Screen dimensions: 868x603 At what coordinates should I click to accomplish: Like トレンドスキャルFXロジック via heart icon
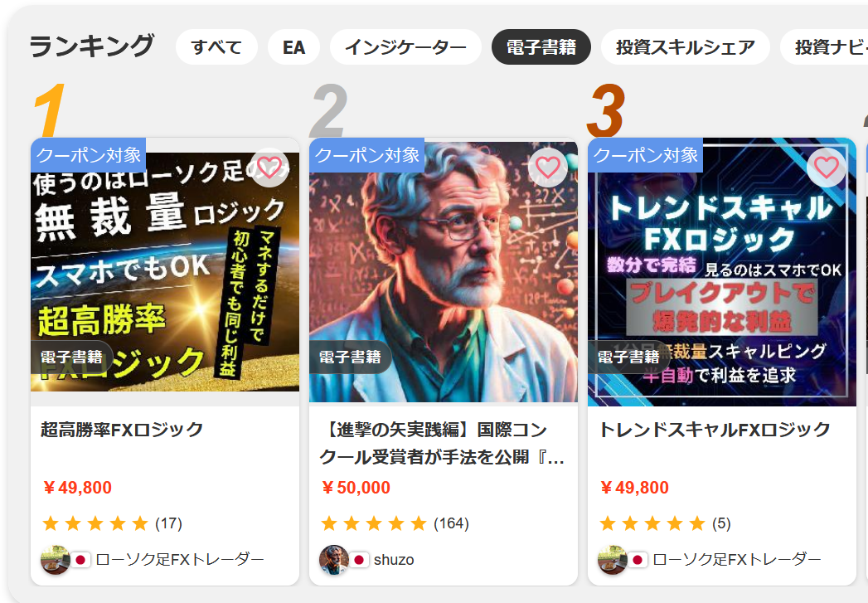(x=827, y=168)
